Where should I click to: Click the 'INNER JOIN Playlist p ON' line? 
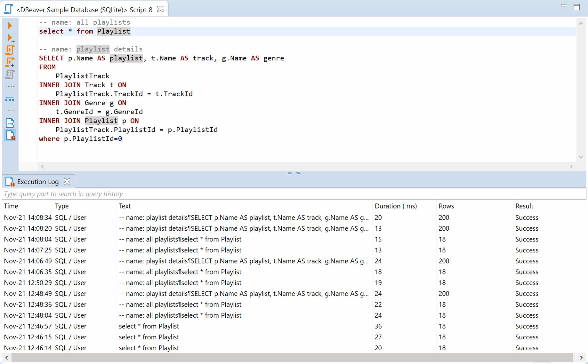(89, 121)
